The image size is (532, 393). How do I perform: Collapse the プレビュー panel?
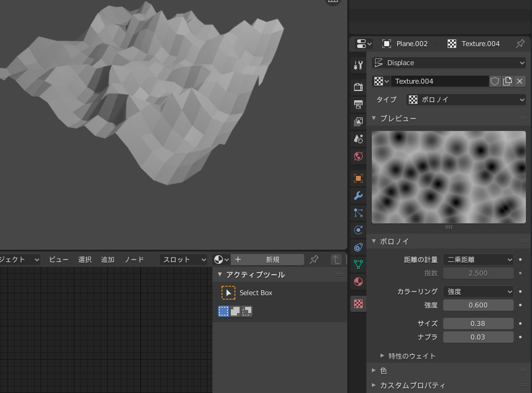pos(374,118)
